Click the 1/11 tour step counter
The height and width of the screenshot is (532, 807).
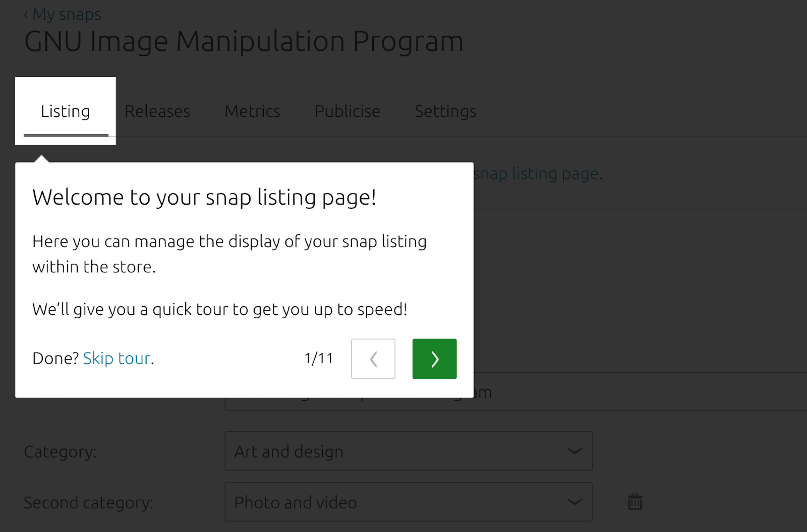click(x=319, y=359)
